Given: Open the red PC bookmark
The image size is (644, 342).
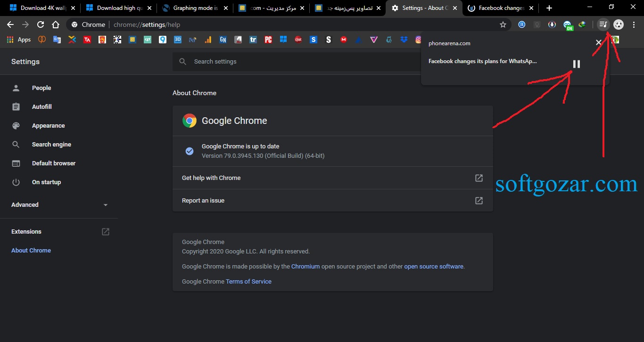Looking at the screenshot, I should [x=268, y=40].
